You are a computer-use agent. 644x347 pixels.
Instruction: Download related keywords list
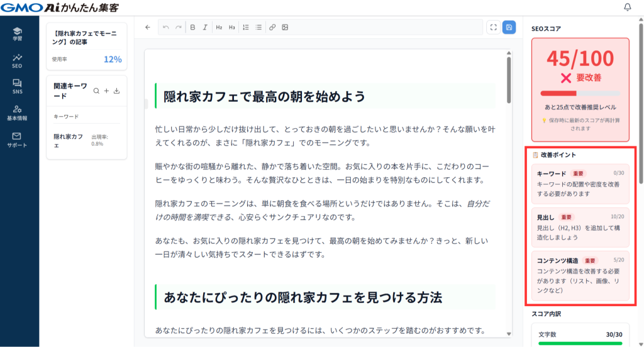pos(117,91)
